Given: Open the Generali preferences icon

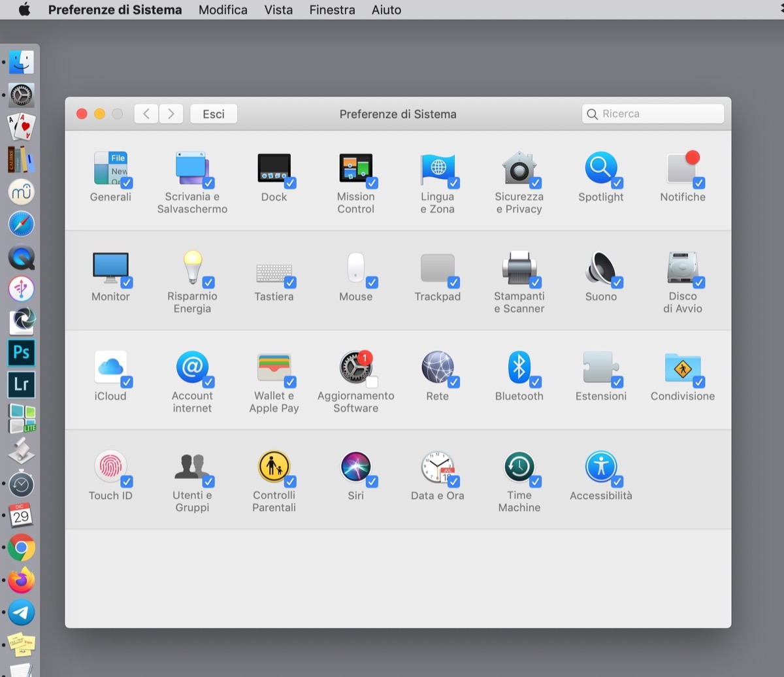Looking at the screenshot, I should point(110,169).
